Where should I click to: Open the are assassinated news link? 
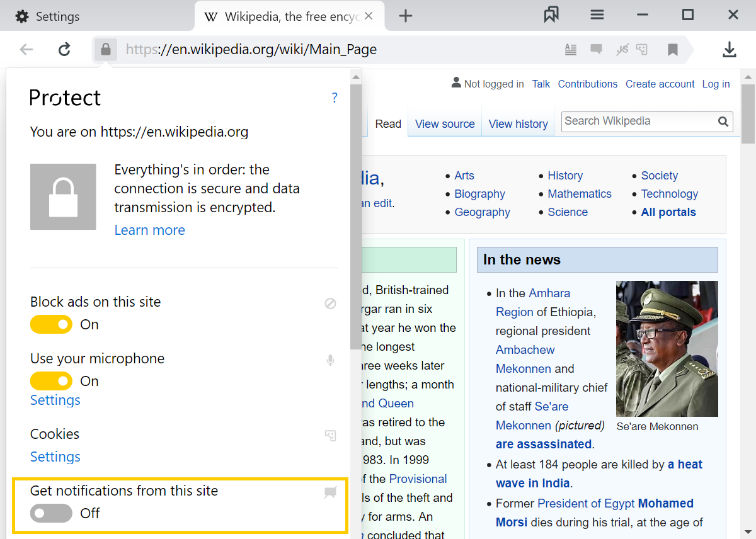tap(544, 445)
